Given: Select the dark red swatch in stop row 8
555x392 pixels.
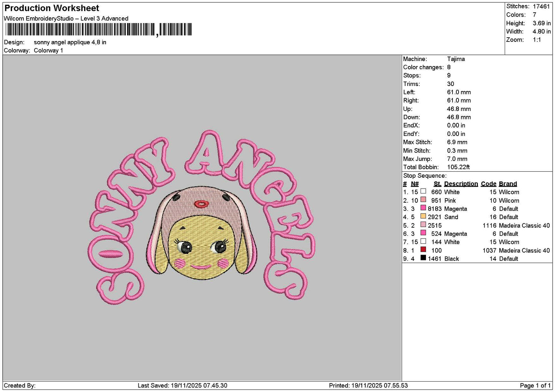Looking at the screenshot, I should [x=423, y=250].
